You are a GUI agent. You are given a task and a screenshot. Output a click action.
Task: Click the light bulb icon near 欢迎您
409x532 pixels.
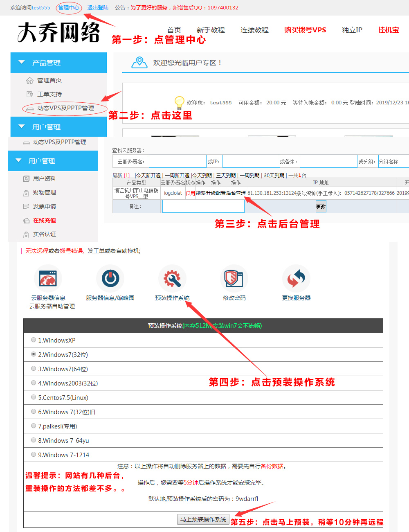[x=179, y=102]
